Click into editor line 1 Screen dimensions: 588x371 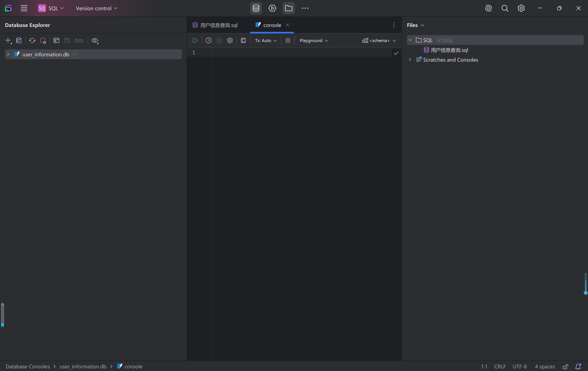point(293,52)
